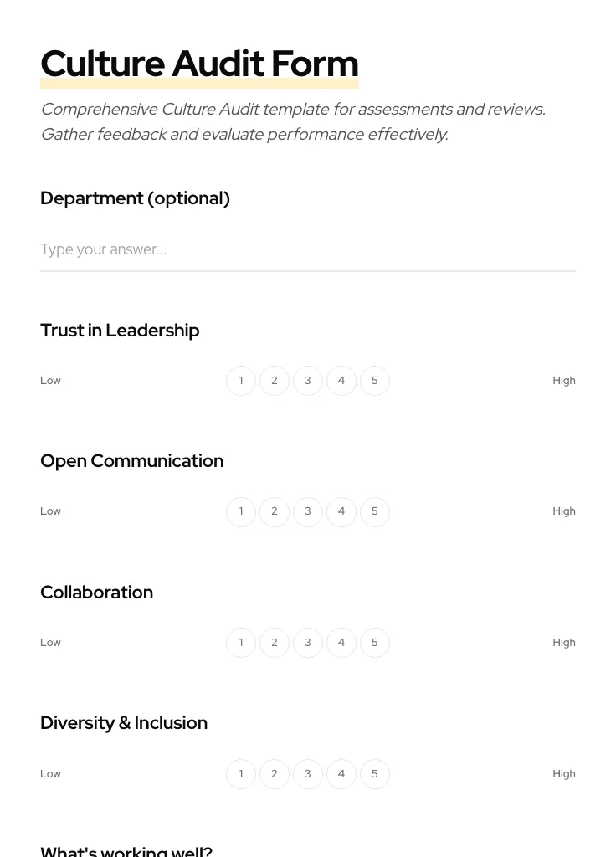
Task: Pick rating 4 for Collaboration
Action: tap(341, 643)
